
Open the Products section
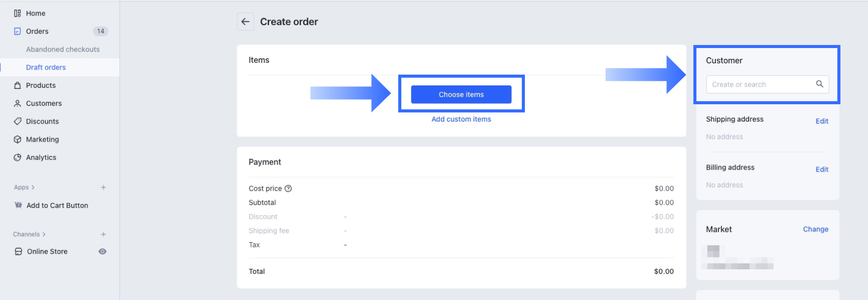click(41, 85)
